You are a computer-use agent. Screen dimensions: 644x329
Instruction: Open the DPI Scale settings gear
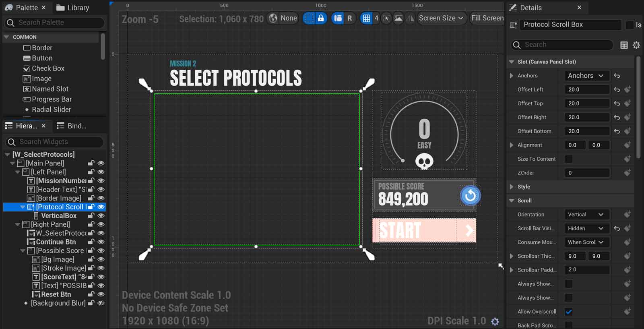tap(495, 321)
